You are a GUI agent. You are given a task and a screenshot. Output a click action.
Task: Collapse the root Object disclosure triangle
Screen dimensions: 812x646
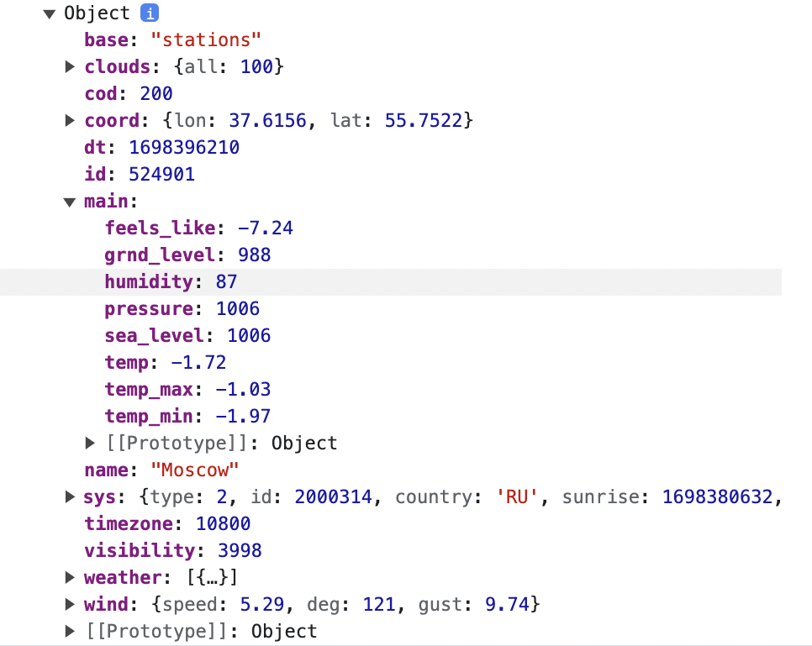click(50, 13)
